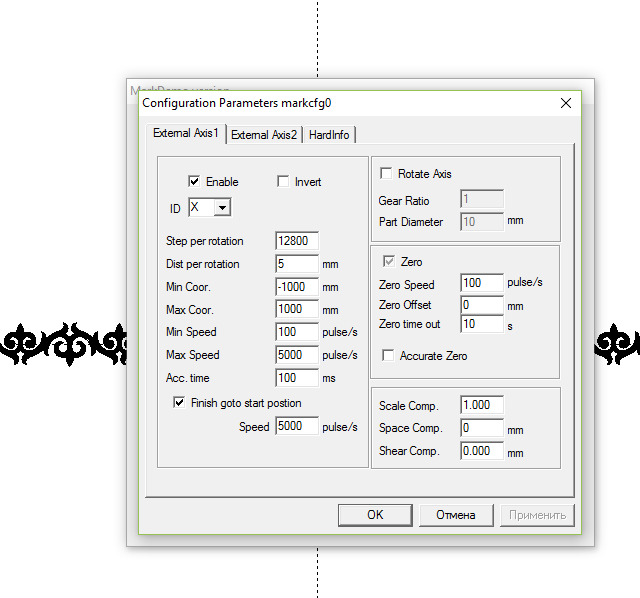640x598 pixels.
Task: Open the ID axis dropdown
Action: tap(222, 207)
